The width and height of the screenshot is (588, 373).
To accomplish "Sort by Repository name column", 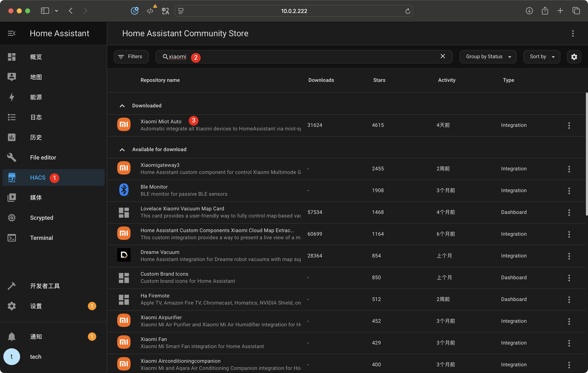I will click(x=160, y=80).
